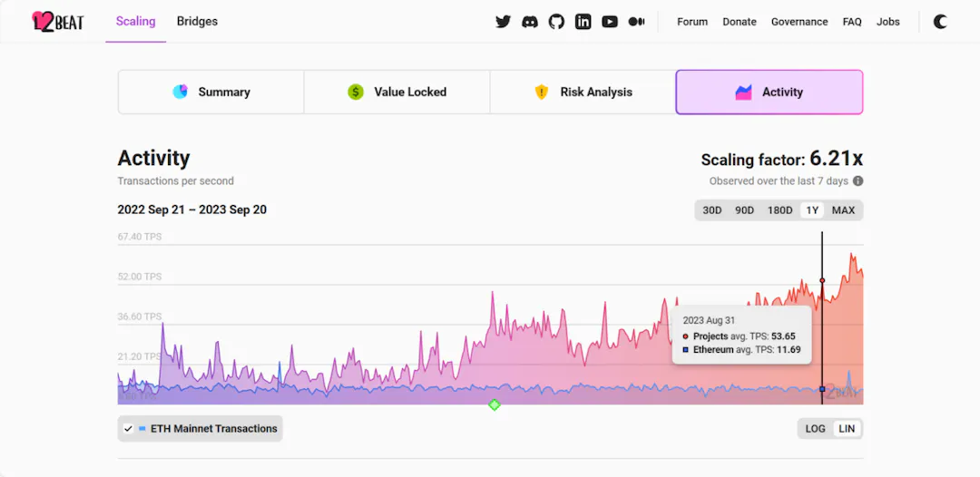Open the LinkedIn icon link

(583, 22)
